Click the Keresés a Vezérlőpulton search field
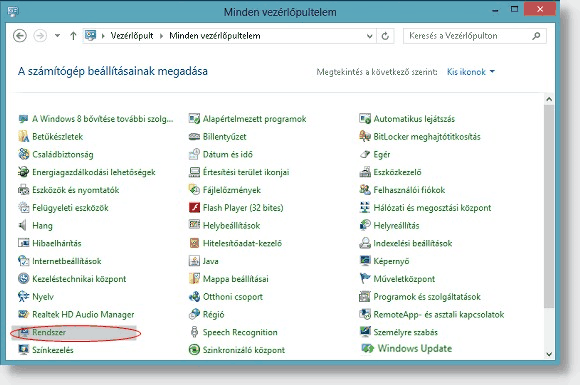Viewport: 580px width, 385px height. tap(475, 36)
